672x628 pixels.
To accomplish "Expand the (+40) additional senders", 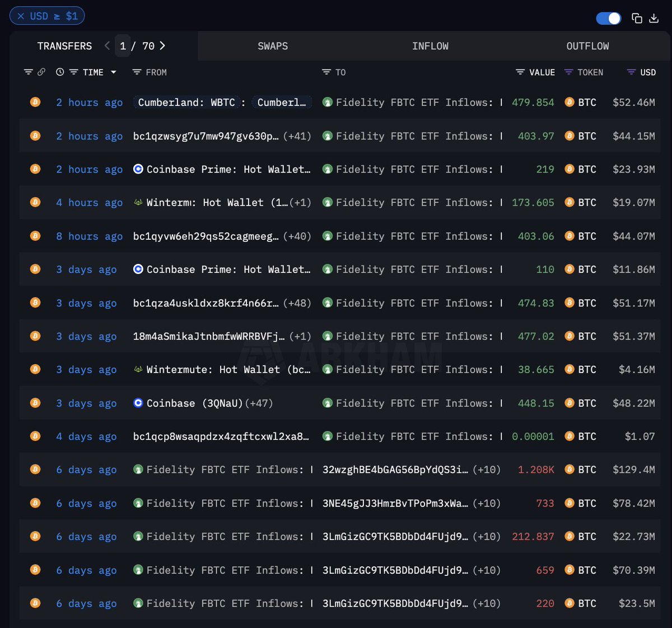I will [297, 236].
